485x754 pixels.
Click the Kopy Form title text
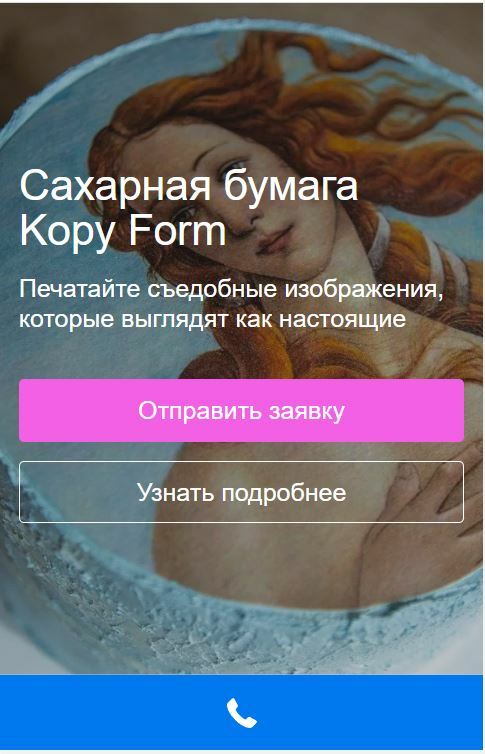123,231
